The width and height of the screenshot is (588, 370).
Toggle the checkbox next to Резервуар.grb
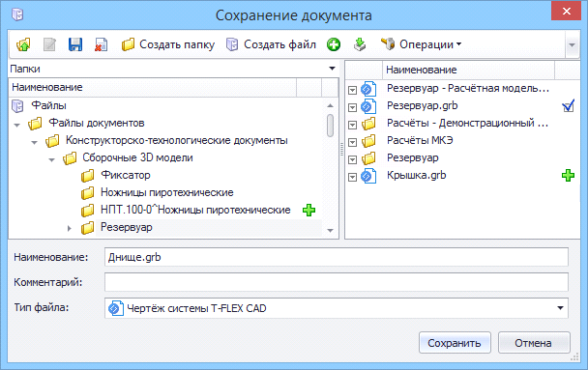[352, 107]
